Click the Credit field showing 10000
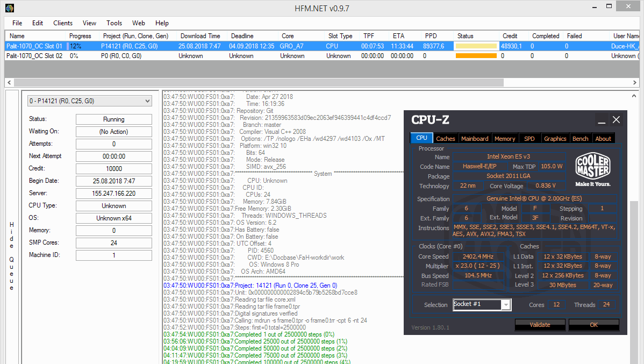Image resolution: width=644 pixels, height=364 pixels. click(x=114, y=169)
